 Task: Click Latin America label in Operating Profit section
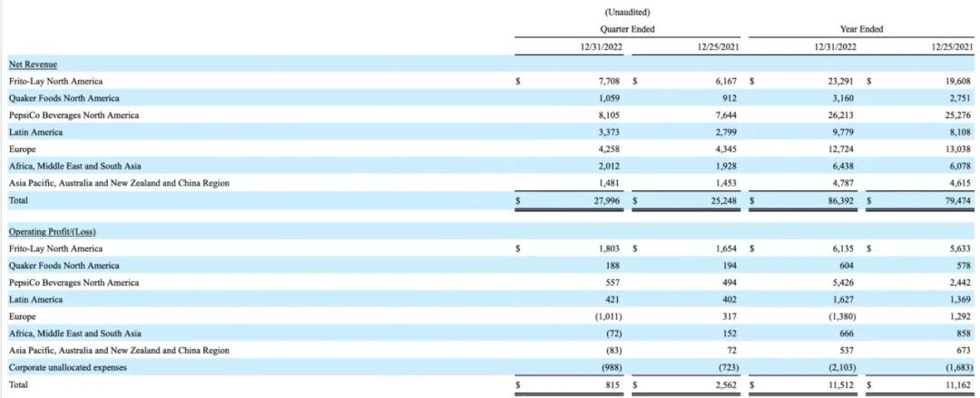35,299
